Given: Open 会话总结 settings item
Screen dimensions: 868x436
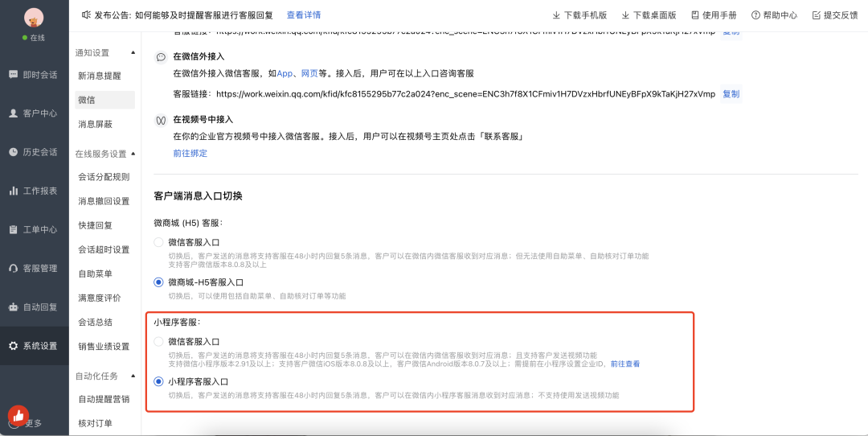Looking at the screenshot, I should 95,322.
